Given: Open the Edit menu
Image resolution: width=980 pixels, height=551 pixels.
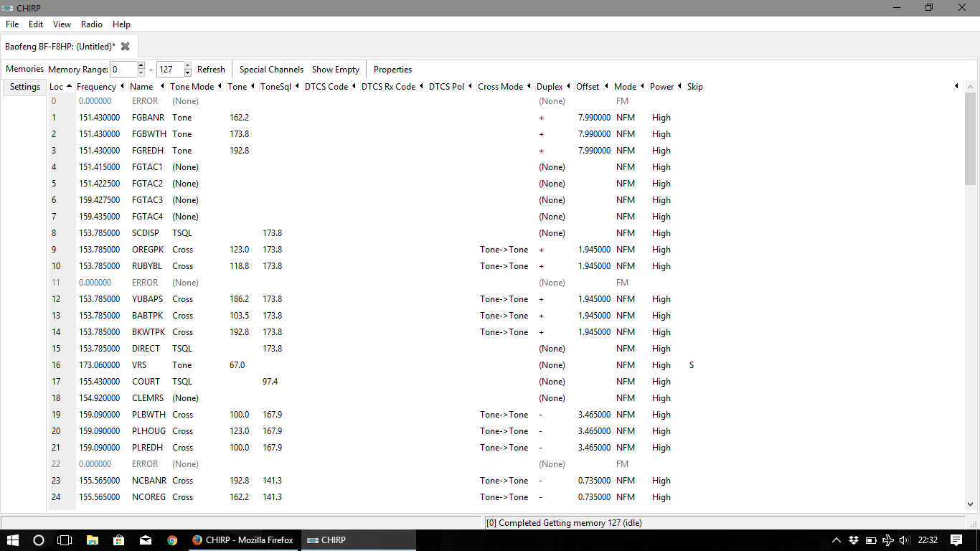Looking at the screenshot, I should point(36,24).
